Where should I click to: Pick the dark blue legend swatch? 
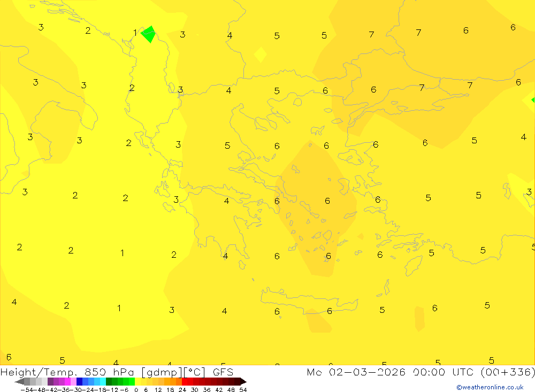pyautogui.click(x=79, y=382)
